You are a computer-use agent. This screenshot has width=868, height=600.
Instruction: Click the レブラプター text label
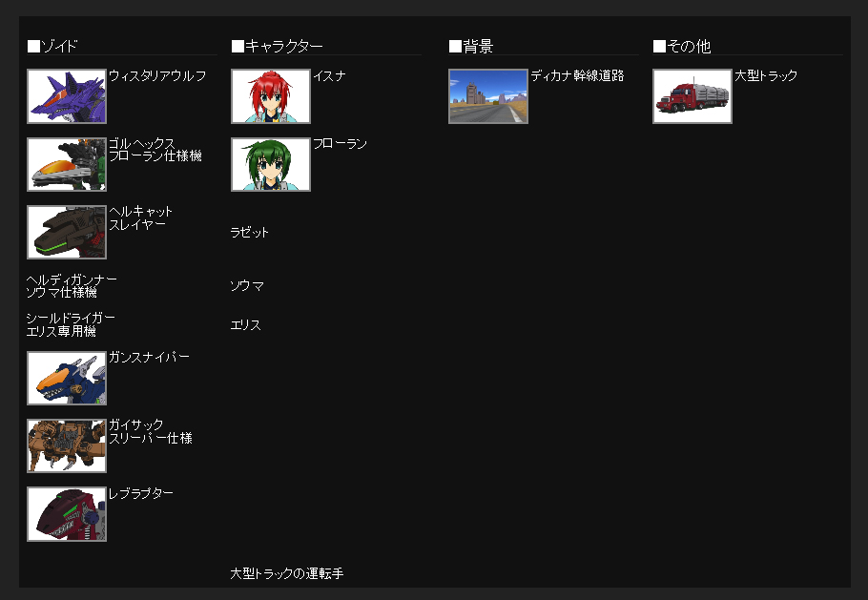(x=140, y=494)
